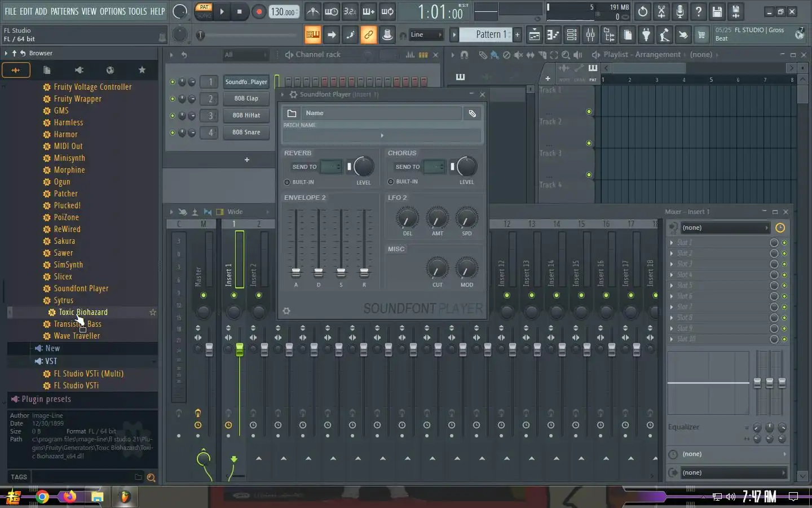Click the undo history circular arrow icon
The width and height of the screenshot is (812, 508).
coord(643,11)
